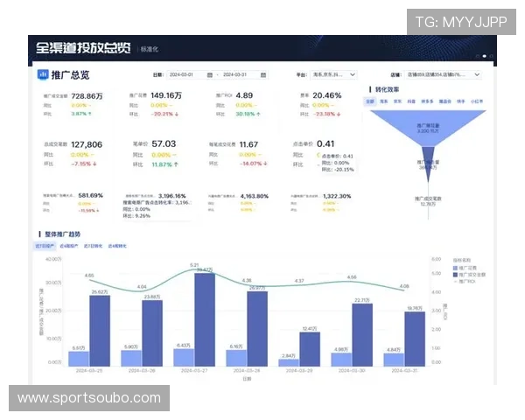Select the 拼多多 conversion tab
Image resolution: width=525 pixels, height=420 pixels.
click(x=427, y=101)
